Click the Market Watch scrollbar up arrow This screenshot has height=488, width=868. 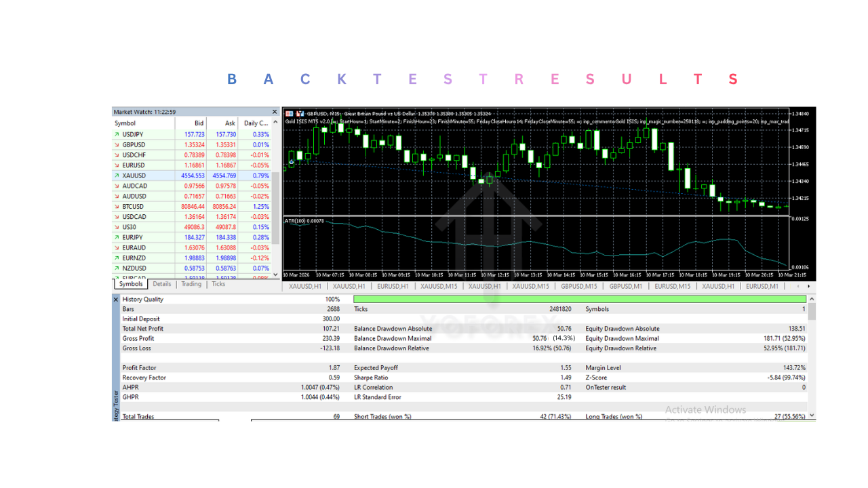point(275,123)
